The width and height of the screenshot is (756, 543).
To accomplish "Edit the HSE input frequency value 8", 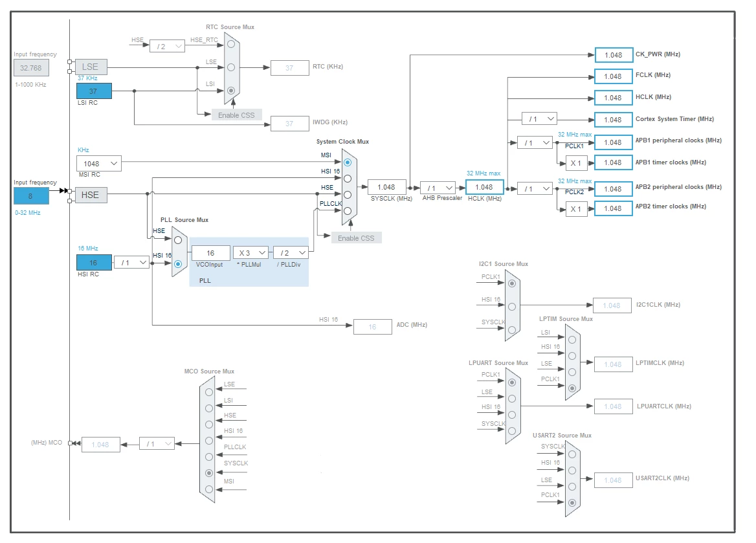I will click(x=31, y=196).
